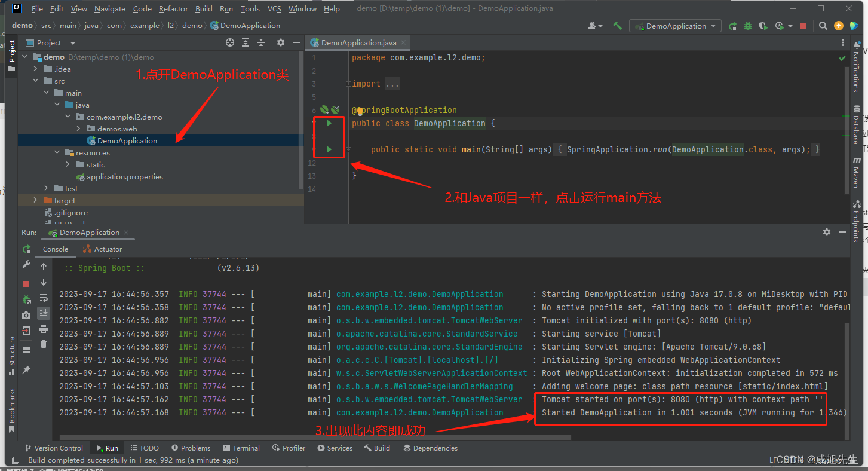Close the DemoApplication.java editor tab
868x471 pixels.
click(x=403, y=42)
